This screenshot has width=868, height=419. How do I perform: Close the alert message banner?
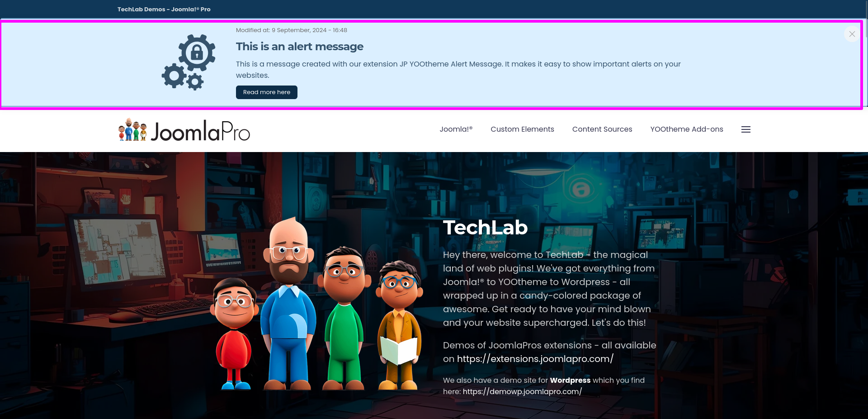[x=852, y=34]
